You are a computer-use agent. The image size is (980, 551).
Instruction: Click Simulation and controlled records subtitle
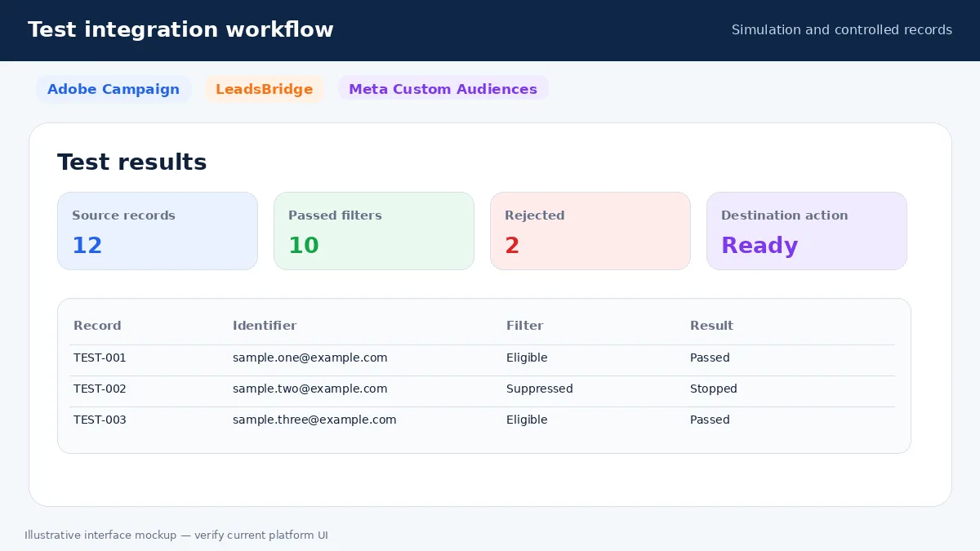coord(841,30)
